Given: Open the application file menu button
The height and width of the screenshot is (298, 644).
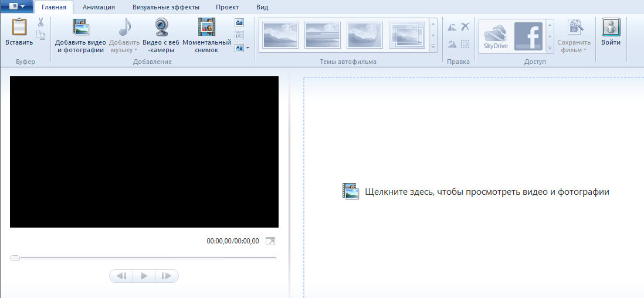Looking at the screenshot, I should coord(16,6).
